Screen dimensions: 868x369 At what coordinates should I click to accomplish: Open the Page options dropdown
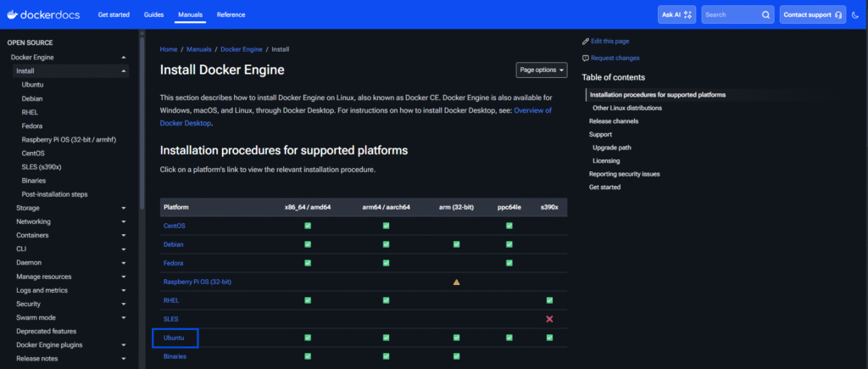pos(542,70)
